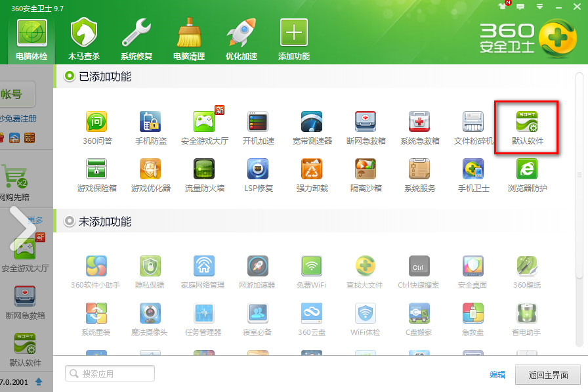This screenshot has height=392, width=588.
Task: Open the highlighted 默认软件 (Default Software) tool
Action: [527, 125]
